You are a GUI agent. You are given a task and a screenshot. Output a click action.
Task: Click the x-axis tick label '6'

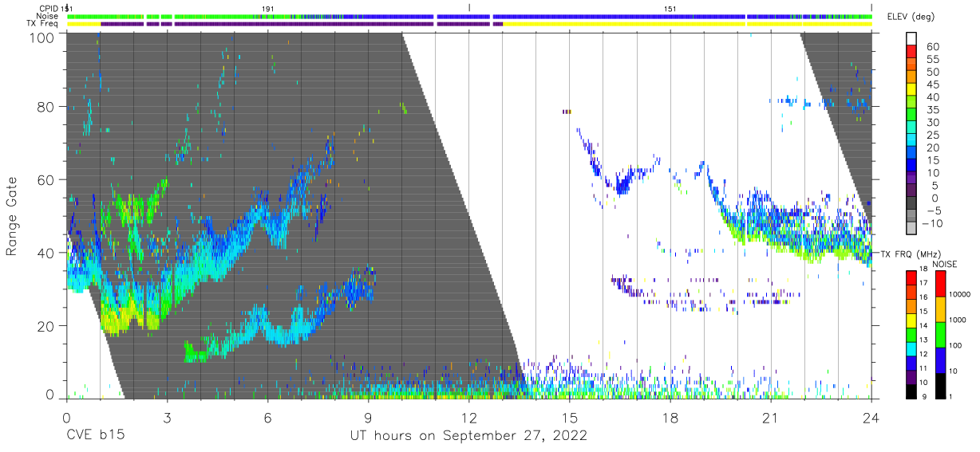[267, 417]
